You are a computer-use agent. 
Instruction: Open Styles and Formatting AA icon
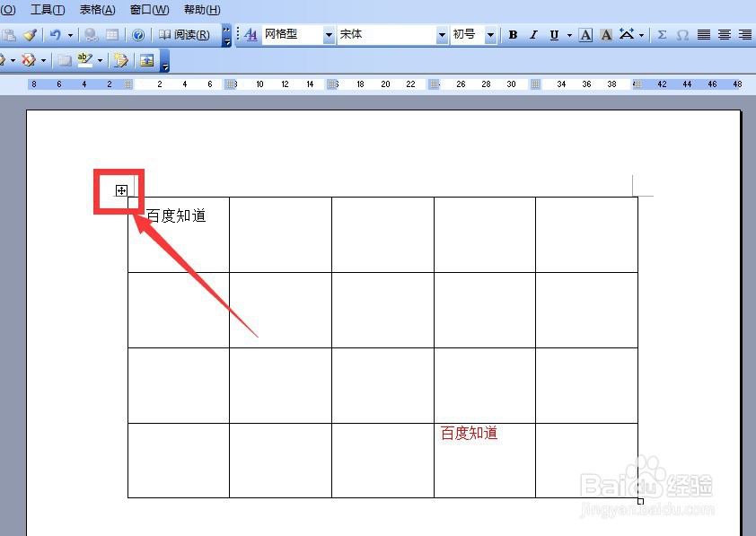[x=251, y=35]
